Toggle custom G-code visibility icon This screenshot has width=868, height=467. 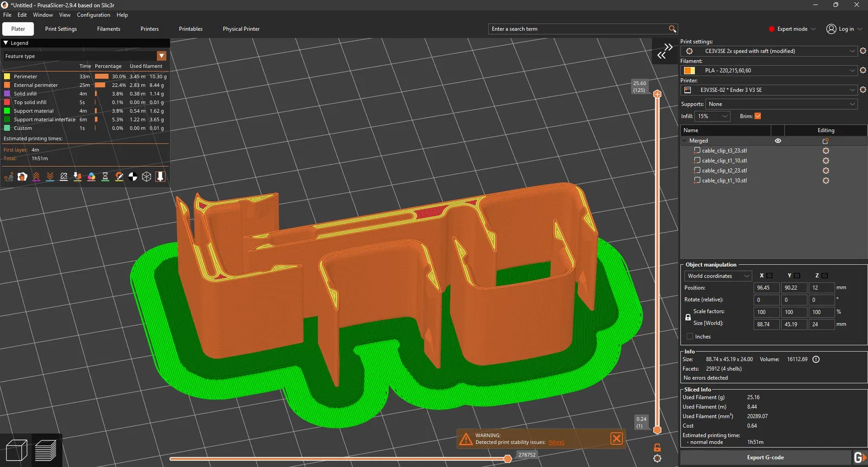119,176
